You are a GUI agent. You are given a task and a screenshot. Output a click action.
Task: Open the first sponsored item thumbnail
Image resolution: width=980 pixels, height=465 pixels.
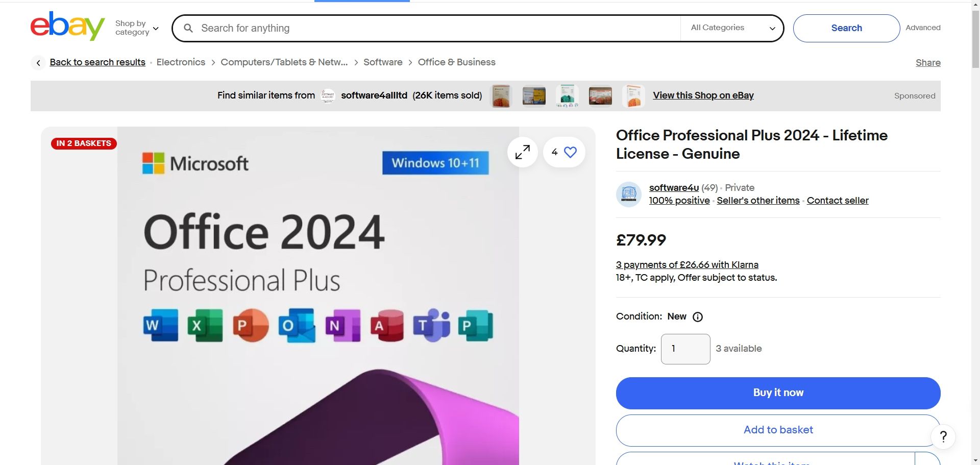501,96
